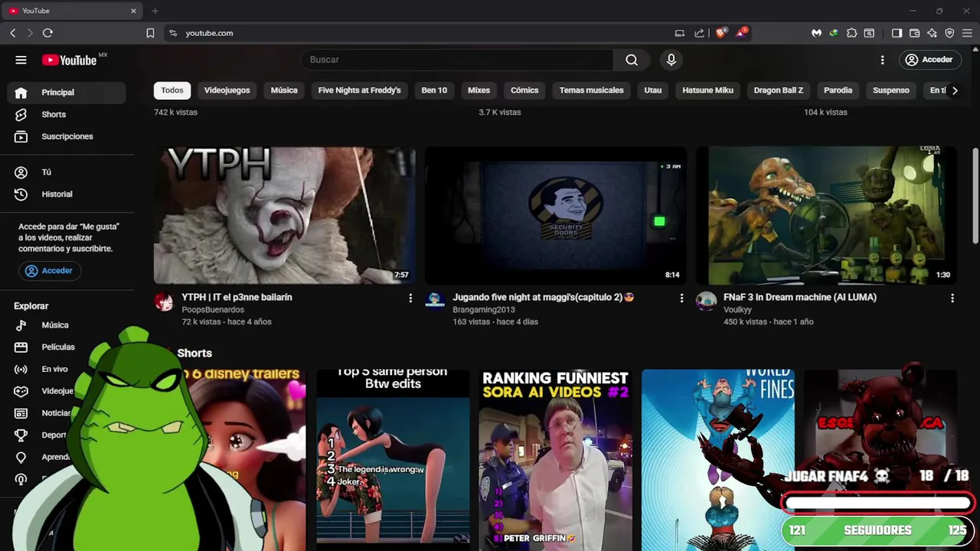Open PoopsBuenardos channel avatar
The width and height of the screenshot is (980, 551).
[164, 302]
